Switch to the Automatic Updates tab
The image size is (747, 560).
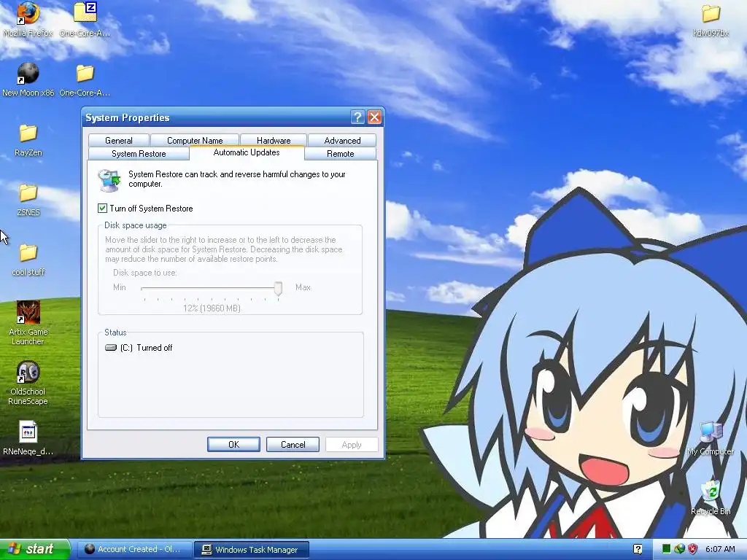point(247,152)
